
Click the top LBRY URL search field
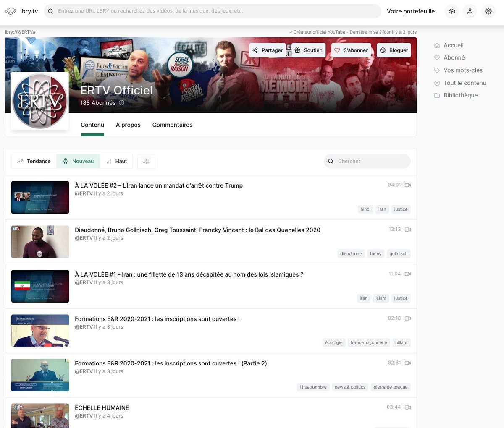coord(213,11)
